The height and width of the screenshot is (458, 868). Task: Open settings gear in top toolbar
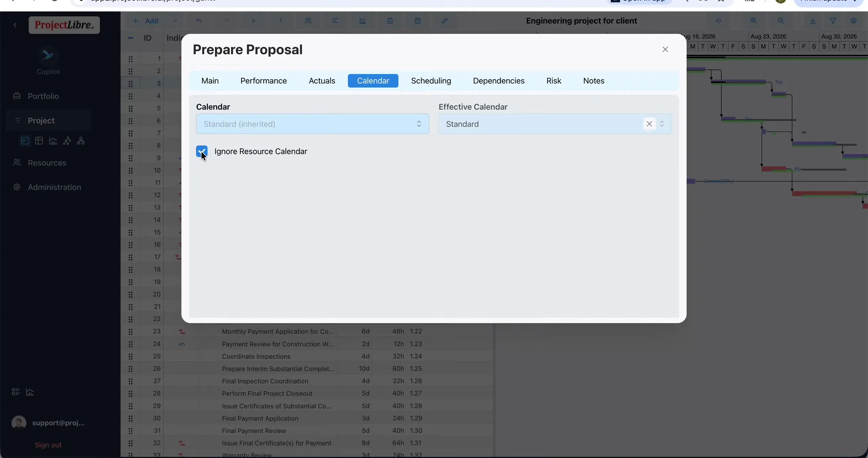tap(854, 21)
